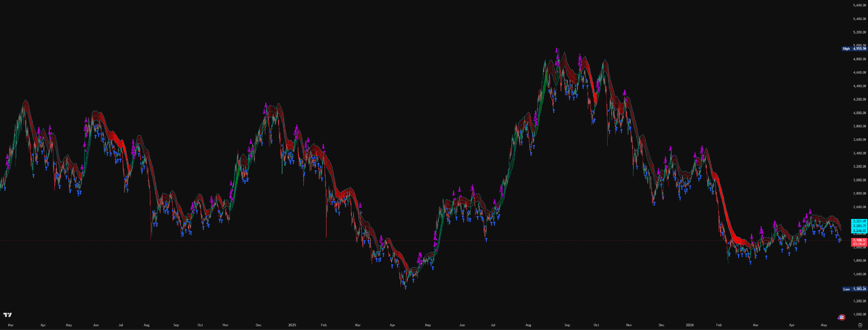Click the 03:29:47 bar countdown timer

859,244
